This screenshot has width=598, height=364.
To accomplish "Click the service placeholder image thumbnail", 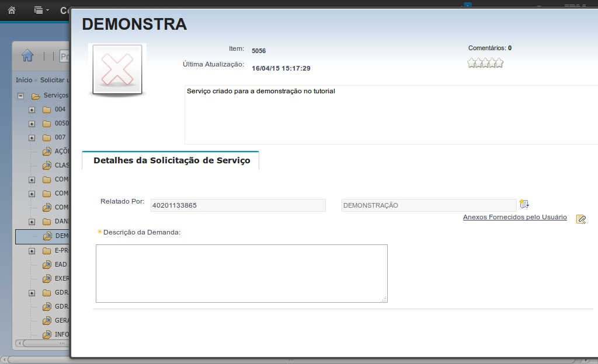I will pyautogui.click(x=117, y=69).
